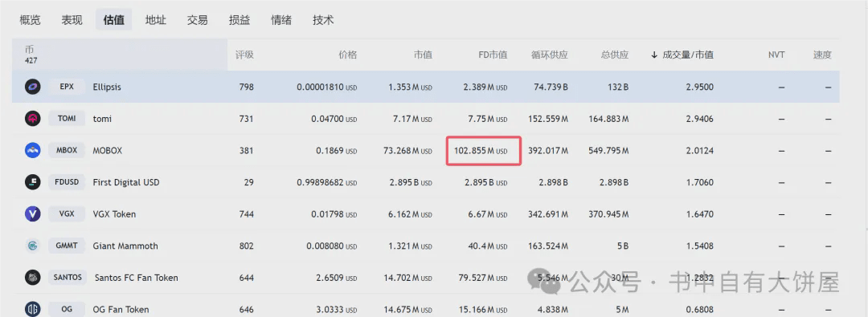Image resolution: width=868 pixels, height=317 pixels.
Task: Open the VGX Token name
Action: pyautogui.click(x=114, y=214)
